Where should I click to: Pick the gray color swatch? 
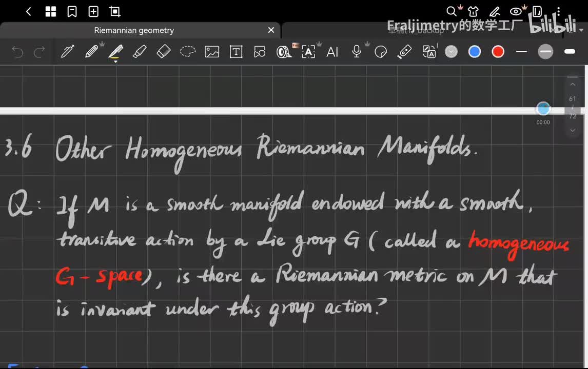pyautogui.click(x=451, y=52)
